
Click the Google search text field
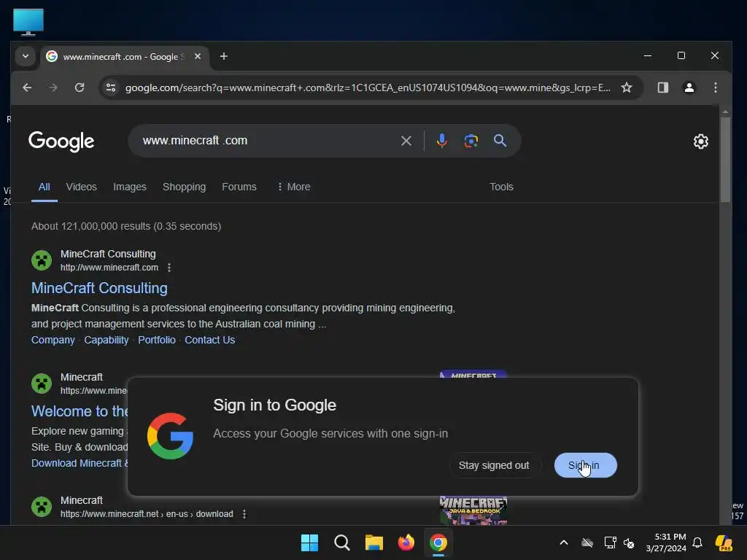(267, 141)
